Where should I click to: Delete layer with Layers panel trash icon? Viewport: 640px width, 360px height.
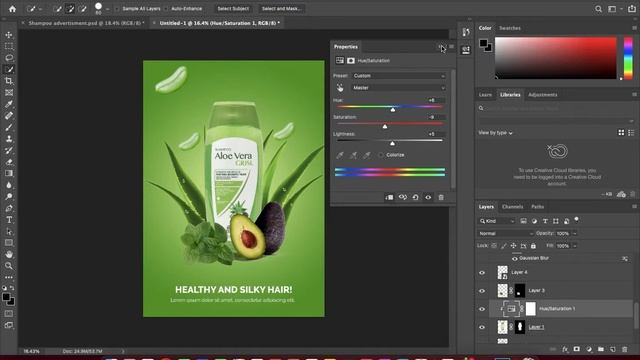(624, 349)
